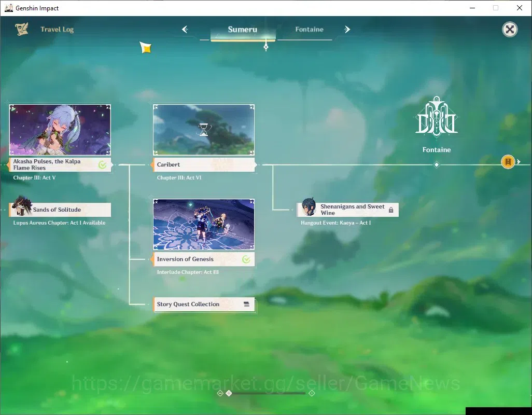Switch to the Fontaine tab
The height and width of the screenshot is (415, 532).
tap(309, 30)
